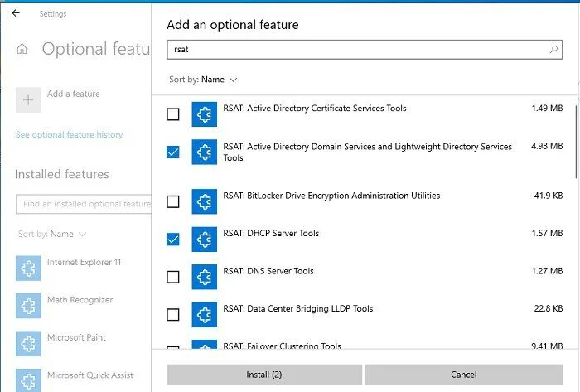Click the rsat search input field
This screenshot has width=580, height=392.
pos(365,50)
